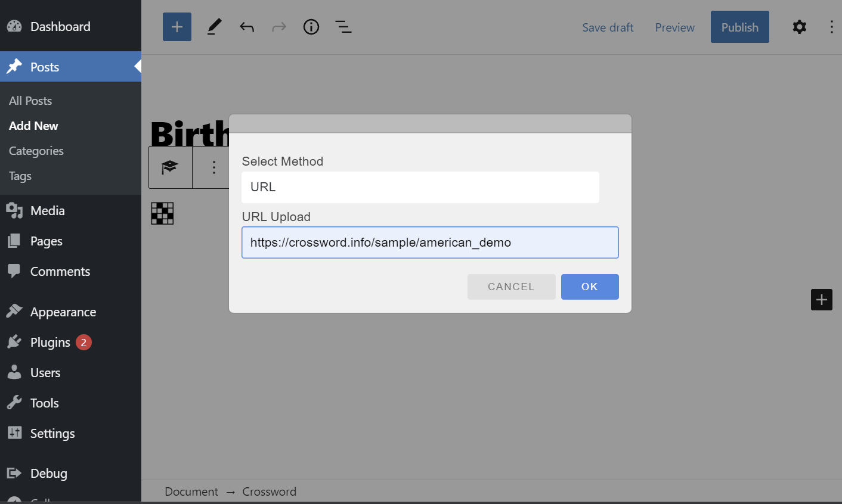Click the Settings sliders icon
This screenshot has width=842, height=504.
(14, 433)
